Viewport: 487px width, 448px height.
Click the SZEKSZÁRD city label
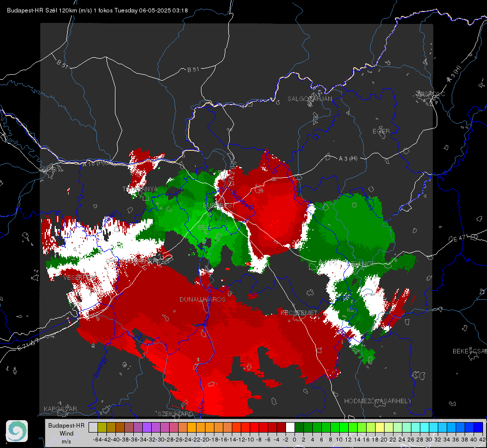176,414
